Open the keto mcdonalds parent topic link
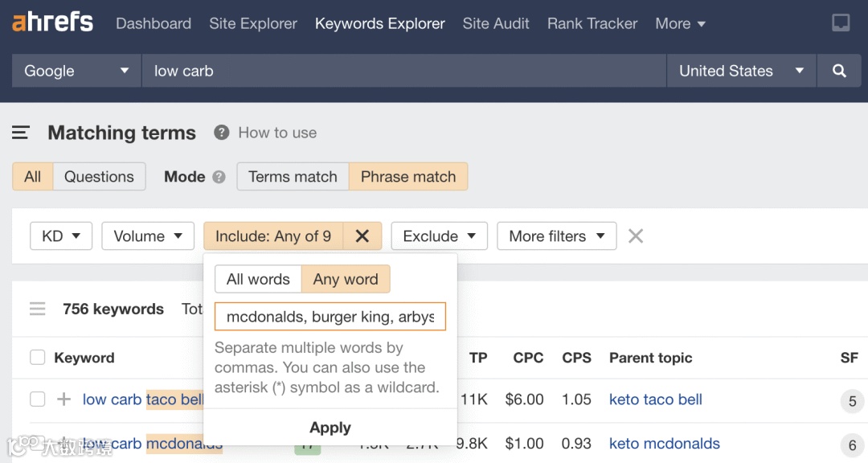 665,443
